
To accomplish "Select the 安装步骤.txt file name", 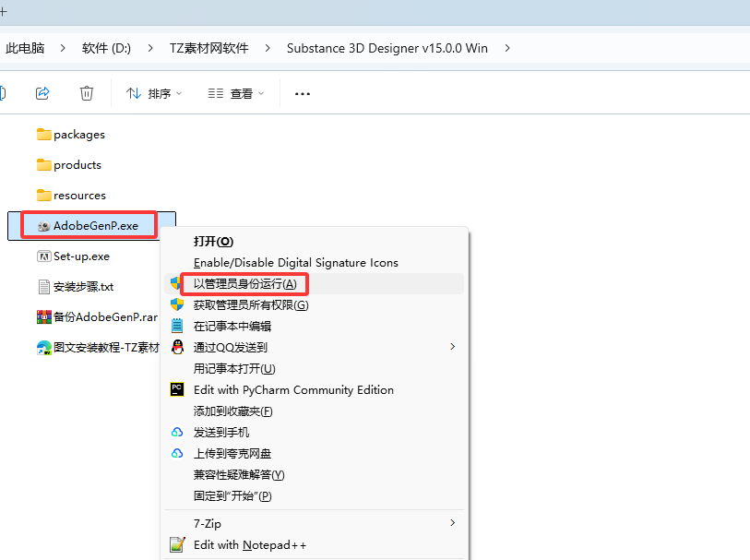I will [x=83, y=287].
